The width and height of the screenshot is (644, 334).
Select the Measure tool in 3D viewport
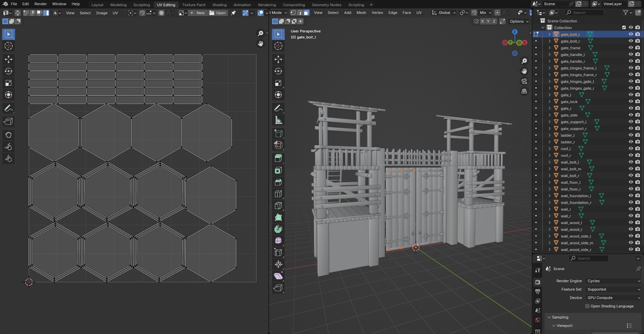click(278, 120)
